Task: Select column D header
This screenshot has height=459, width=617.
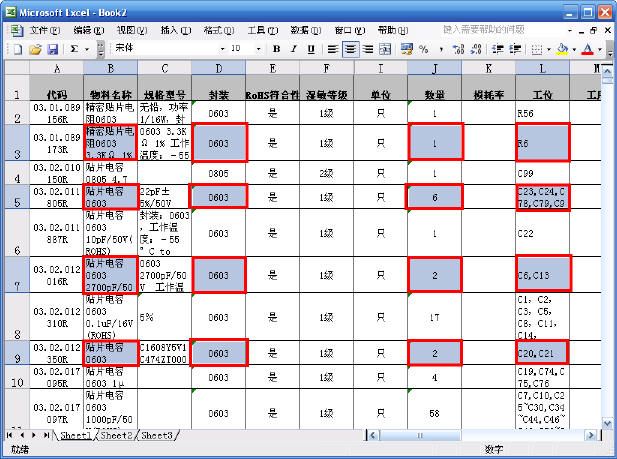Action: pos(219,68)
